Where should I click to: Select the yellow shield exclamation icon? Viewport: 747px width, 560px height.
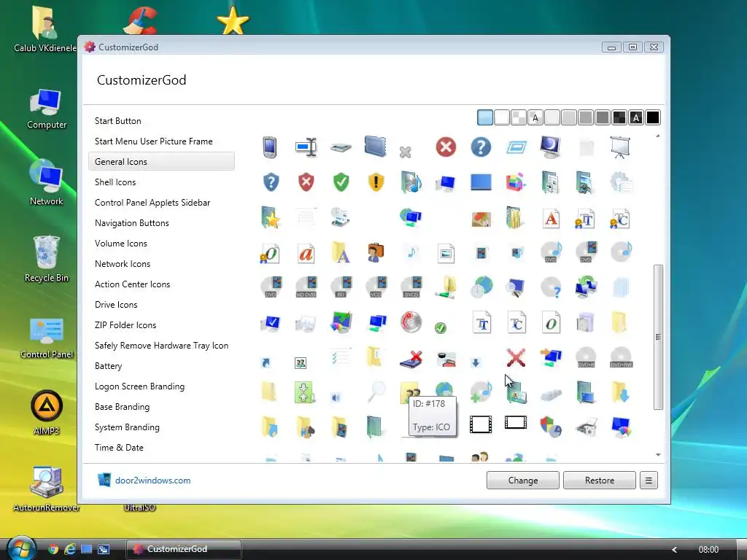(x=376, y=182)
